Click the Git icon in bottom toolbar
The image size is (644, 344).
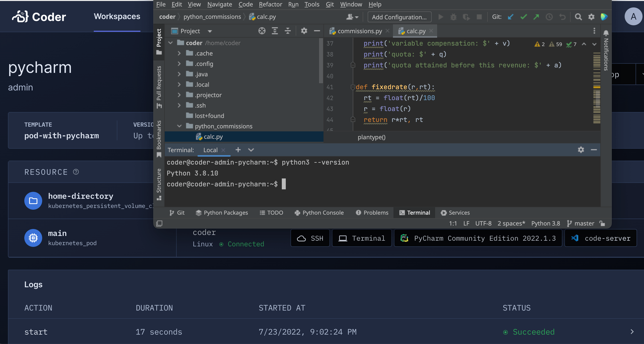(177, 212)
